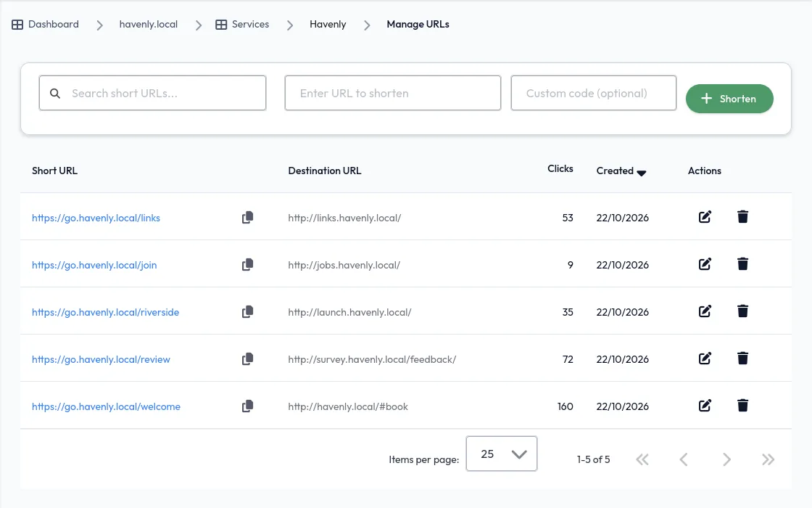Select destination http://havenly.local/#book

click(348, 406)
